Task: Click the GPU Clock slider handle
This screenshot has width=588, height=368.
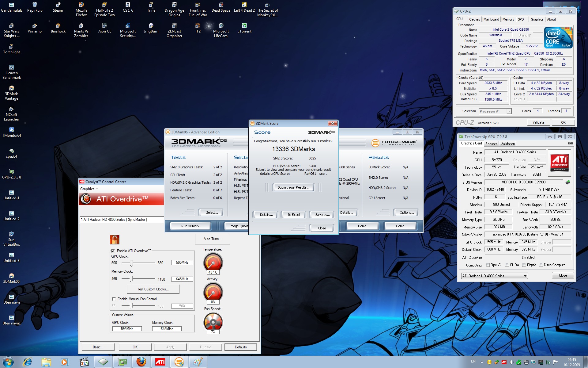Action: [x=132, y=263]
